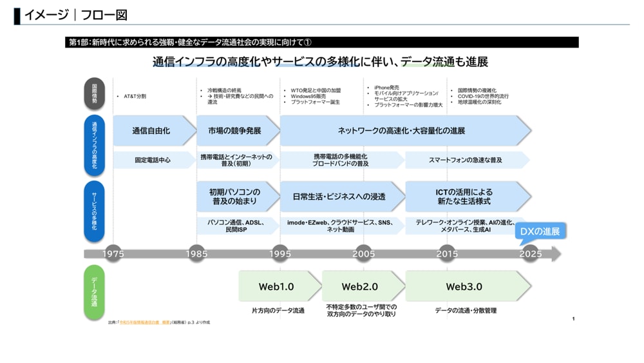Select the 通信自由化 arrow box

coord(155,131)
